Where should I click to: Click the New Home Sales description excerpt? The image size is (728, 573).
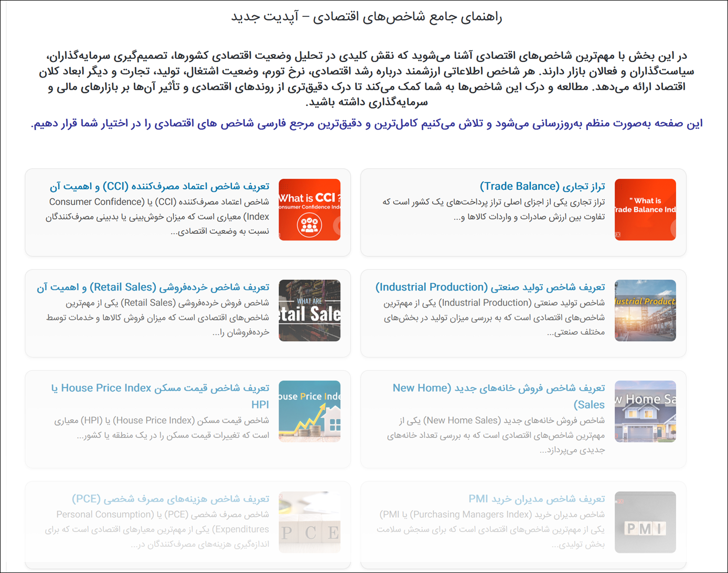coord(496,435)
